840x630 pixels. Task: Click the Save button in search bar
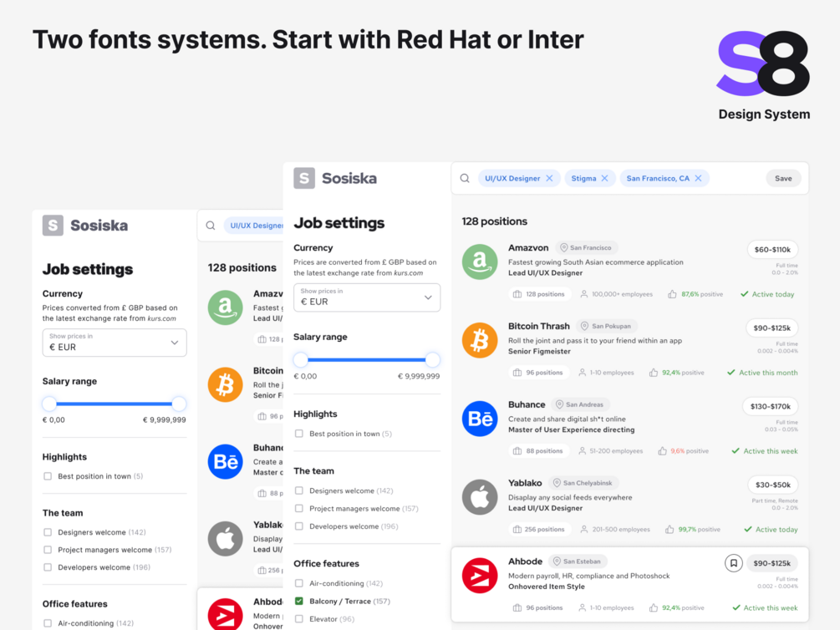click(783, 179)
